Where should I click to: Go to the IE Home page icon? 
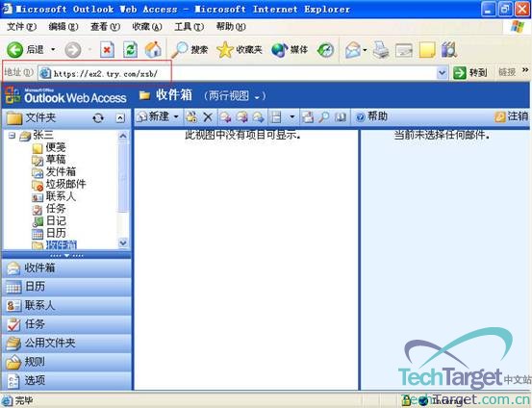153,50
